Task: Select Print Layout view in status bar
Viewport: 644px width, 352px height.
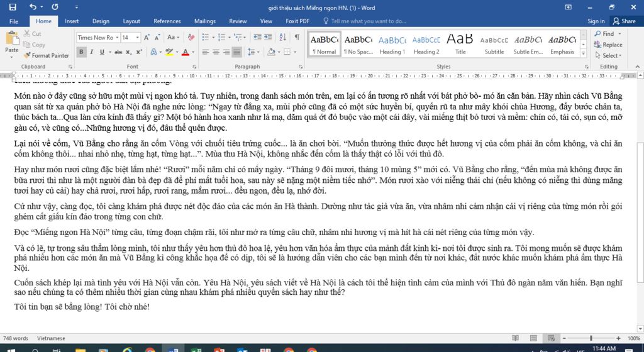Action: 533,338
